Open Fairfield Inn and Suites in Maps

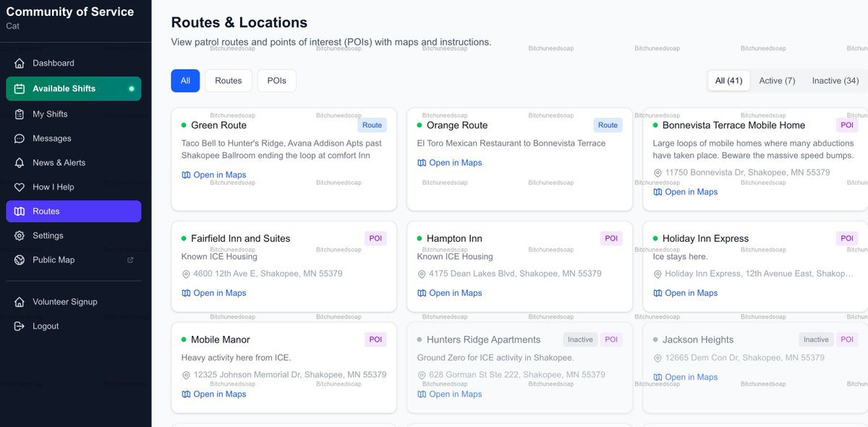point(214,293)
